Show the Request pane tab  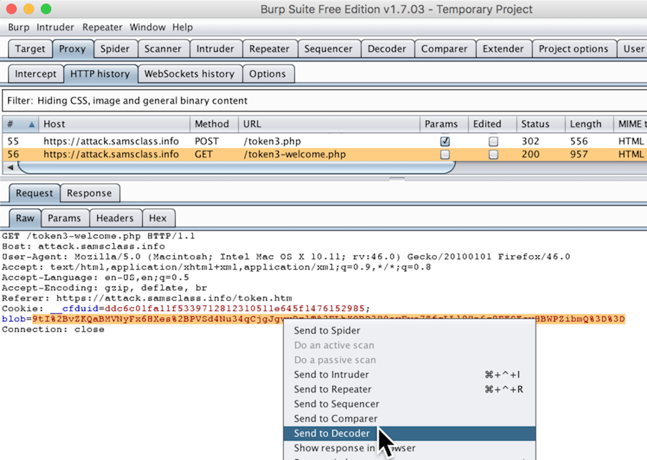coord(34,193)
